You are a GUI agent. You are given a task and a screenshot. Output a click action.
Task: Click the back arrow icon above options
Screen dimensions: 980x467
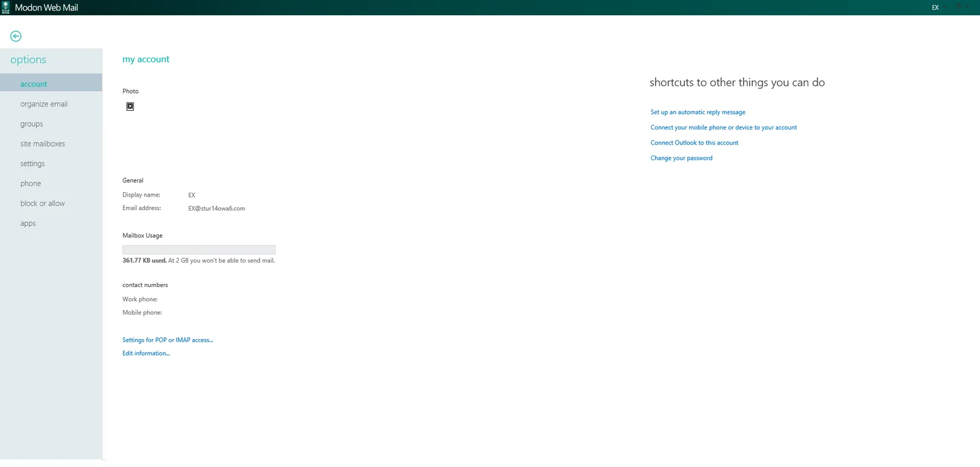coord(16,36)
